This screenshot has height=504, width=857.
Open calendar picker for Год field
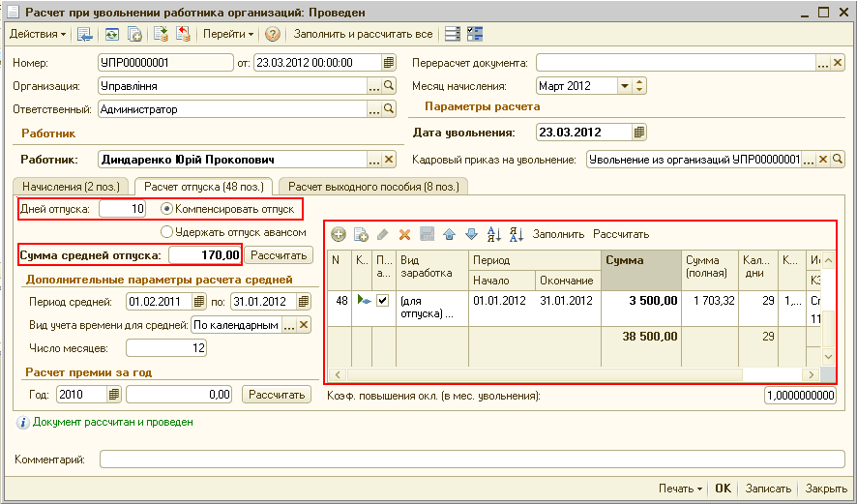(x=114, y=394)
